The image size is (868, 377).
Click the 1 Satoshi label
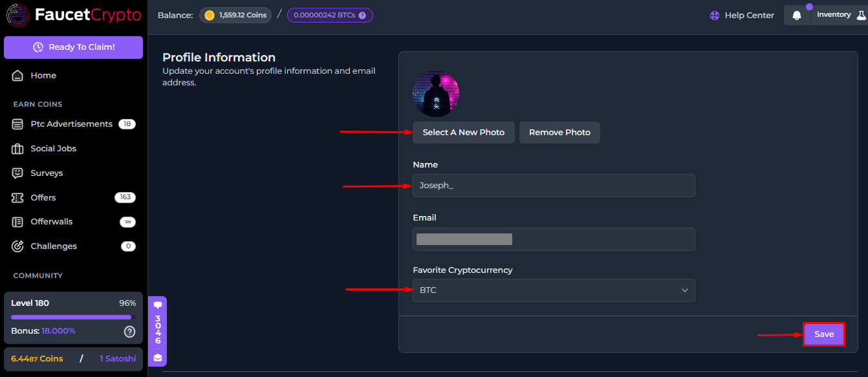[118, 358]
